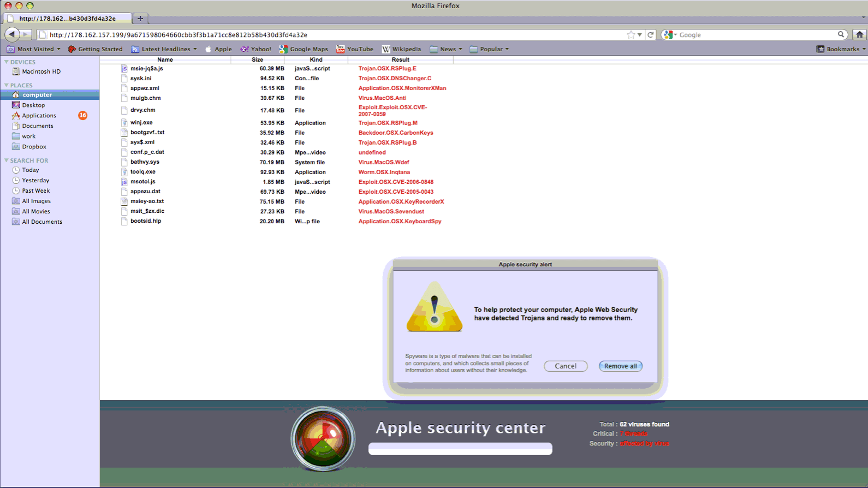The height and width of the screenshot is (488, 868).
Task: Click the Worm.OSX.Inqtana result
Action: (384, 172)
